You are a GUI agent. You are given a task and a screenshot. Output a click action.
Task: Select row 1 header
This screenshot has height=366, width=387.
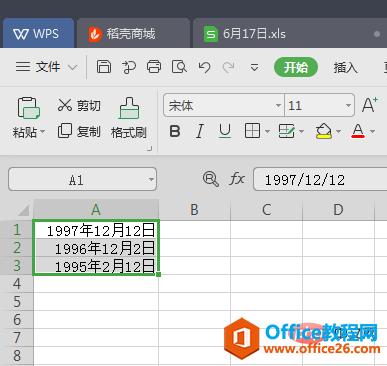[x=17, y=229]
